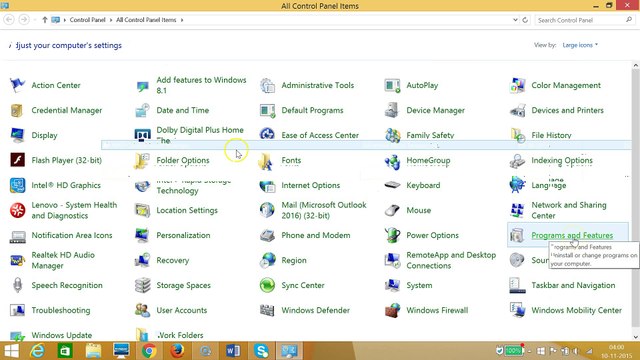640x360 pixels.
Task: Expand the chevron after All Control Panel Items
Action: point(182,20)
